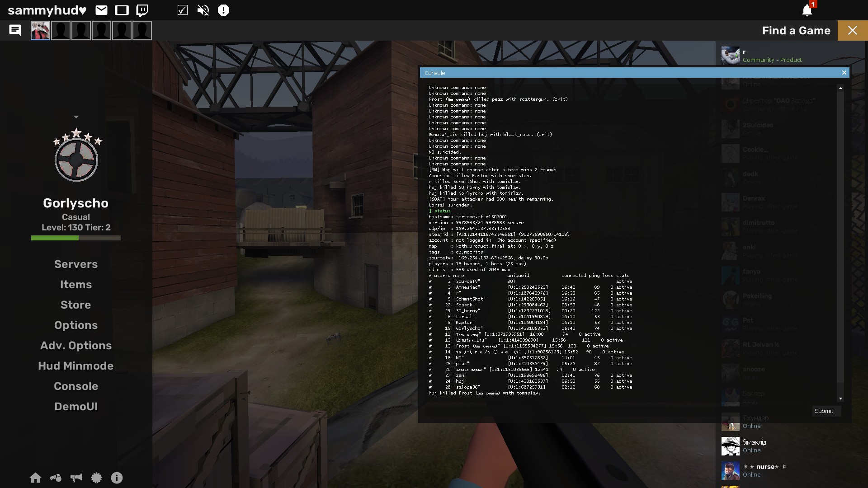Open the Adv. Options menu item
Image resolution: width=868 pixels, height=488 pixels.
76,346
